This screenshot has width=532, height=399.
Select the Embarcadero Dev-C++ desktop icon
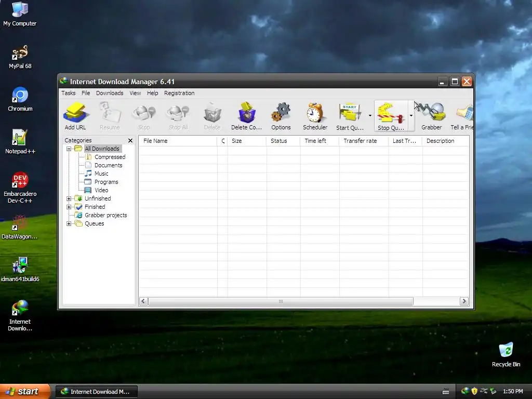coord(20,188)
